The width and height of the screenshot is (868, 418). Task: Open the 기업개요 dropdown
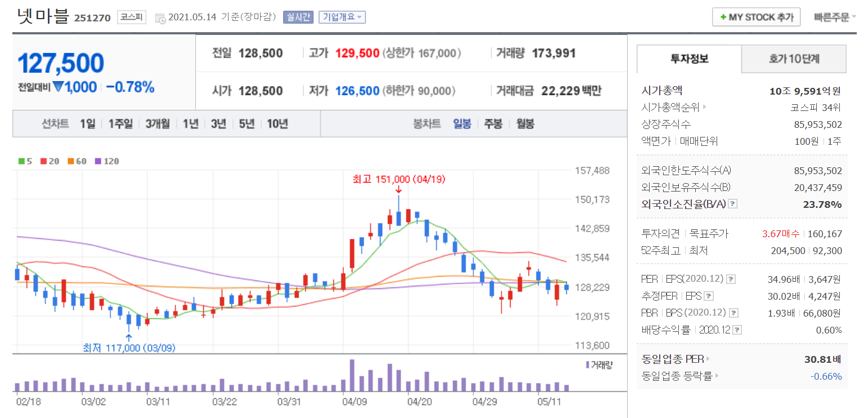(342, 17)
